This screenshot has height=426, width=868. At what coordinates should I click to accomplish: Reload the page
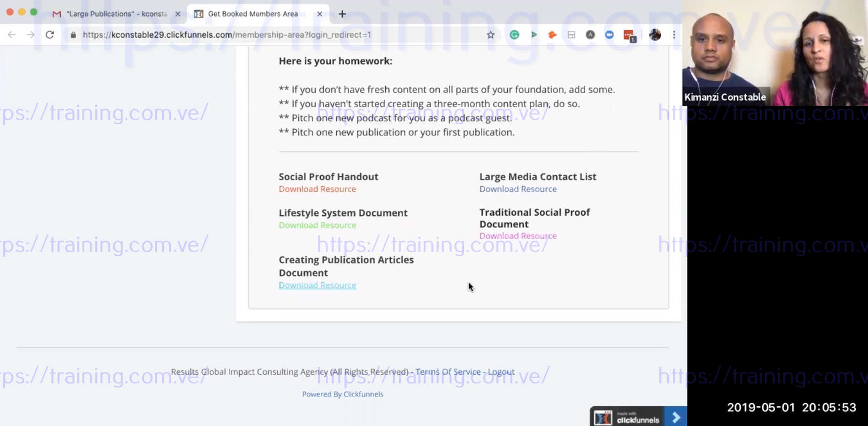[50, 35]
